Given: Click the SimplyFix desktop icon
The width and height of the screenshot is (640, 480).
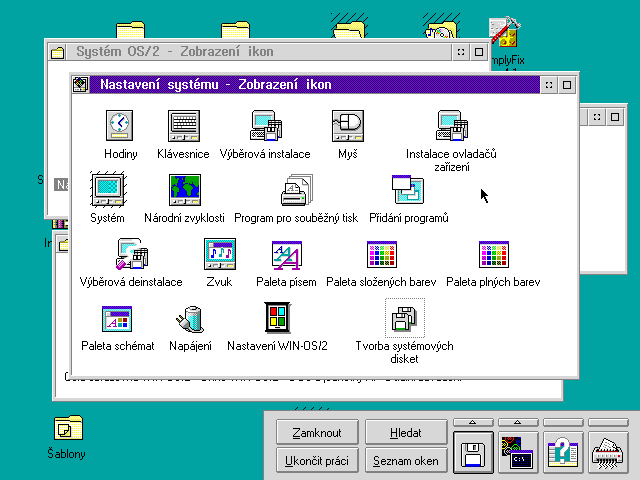Looking at the screenshot, I should (x=505, y=32).
